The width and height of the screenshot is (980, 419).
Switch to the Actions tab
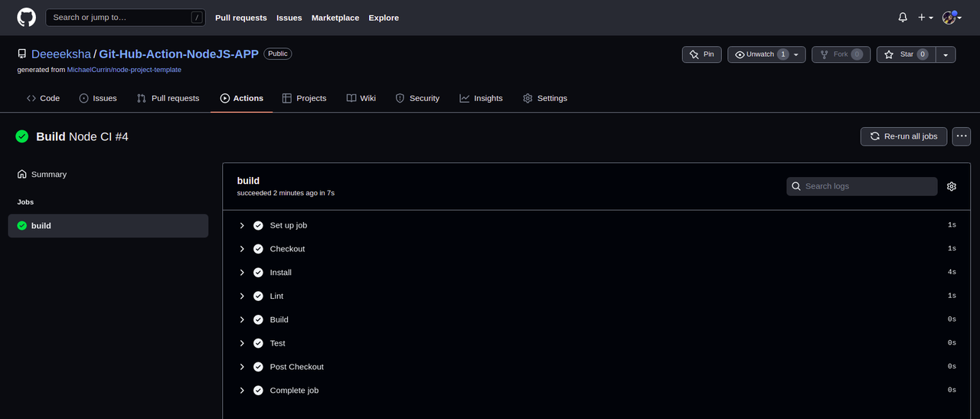[241, 98]
